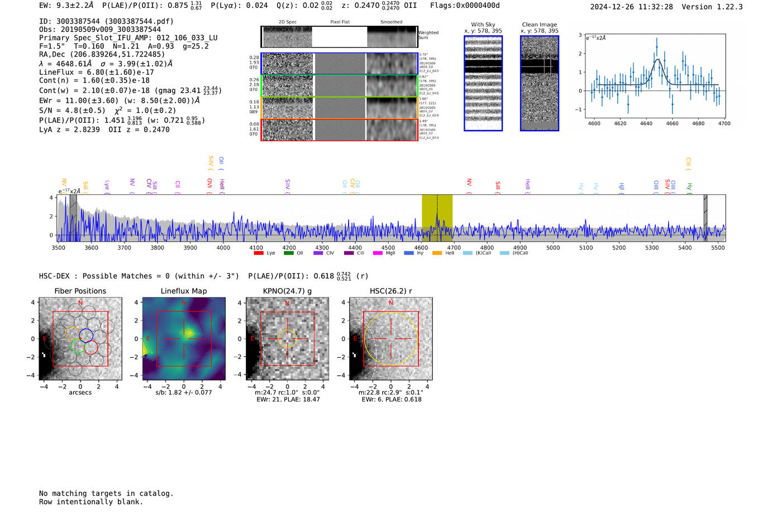Click the S/N = 4.8(±0.5) text
The image size is (782, 532).
(x=72, y=111)
